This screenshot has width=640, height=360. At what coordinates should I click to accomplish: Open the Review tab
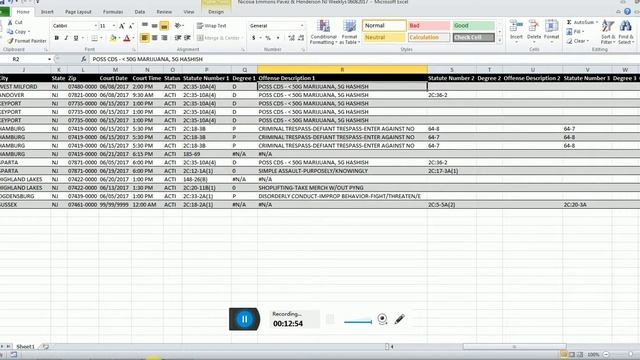[164, 12]
